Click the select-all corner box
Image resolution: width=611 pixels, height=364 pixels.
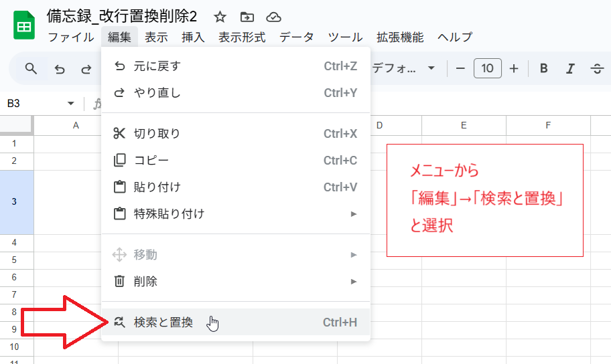[16, 125]
